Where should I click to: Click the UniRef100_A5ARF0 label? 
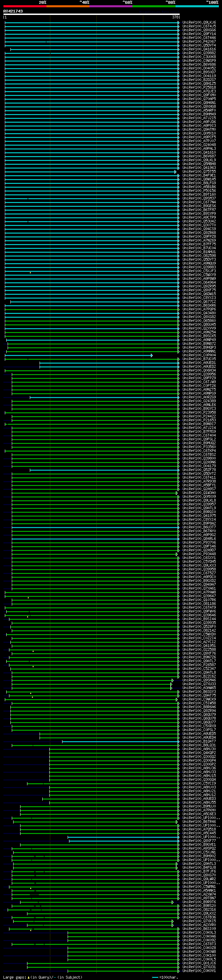[199, 110]
